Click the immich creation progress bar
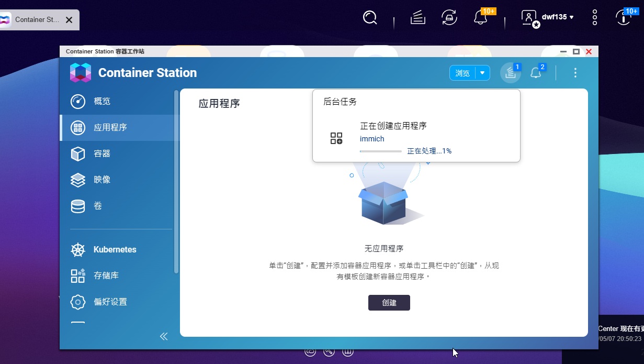 click(x=381, y=151)
